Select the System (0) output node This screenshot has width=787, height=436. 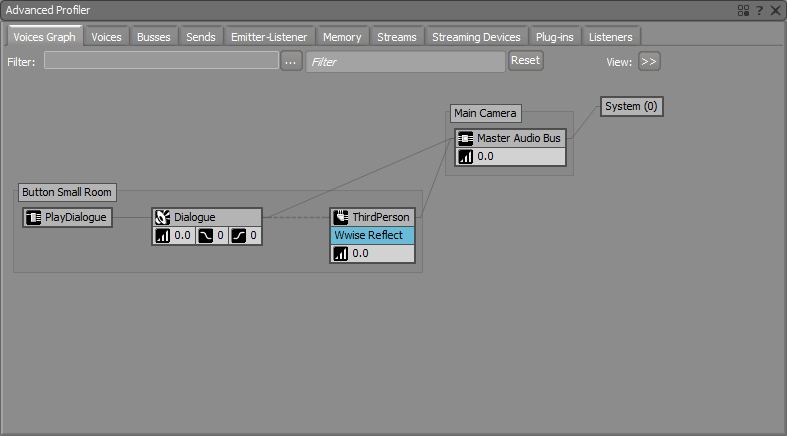coord(631,106)
